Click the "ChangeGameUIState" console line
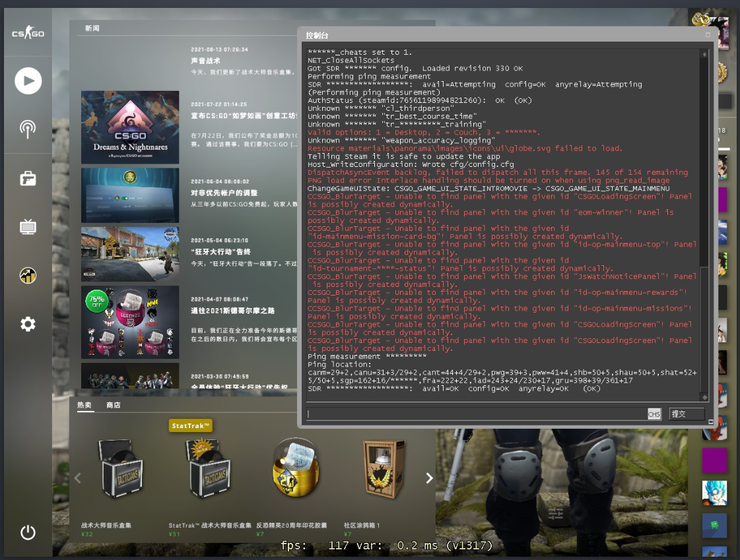This screenshot has width=740, height=560. 488,189
